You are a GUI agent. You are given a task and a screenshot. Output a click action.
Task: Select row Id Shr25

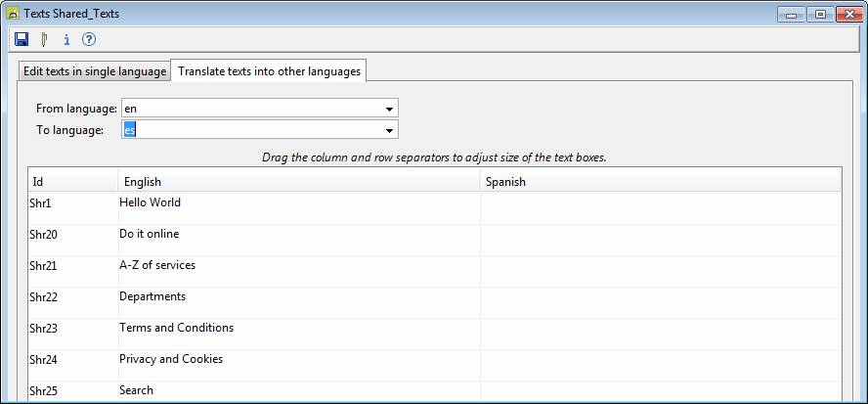tap(43, 391)
